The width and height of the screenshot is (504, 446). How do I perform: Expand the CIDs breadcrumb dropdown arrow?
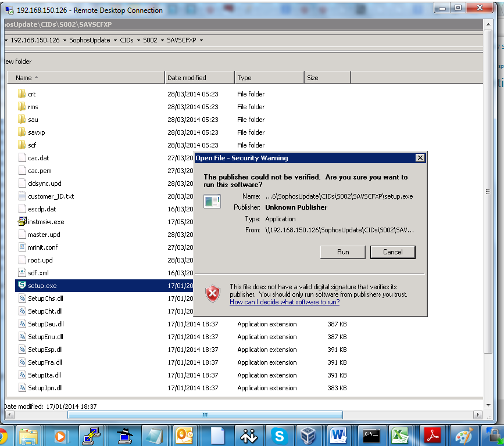[138, 41]
